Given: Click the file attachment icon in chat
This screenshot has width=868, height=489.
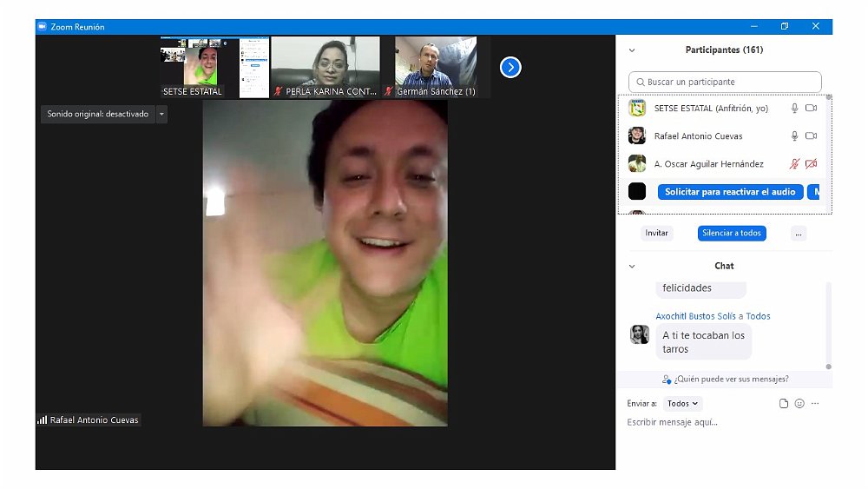Looking at the screenshot, I should click(783, 404).
